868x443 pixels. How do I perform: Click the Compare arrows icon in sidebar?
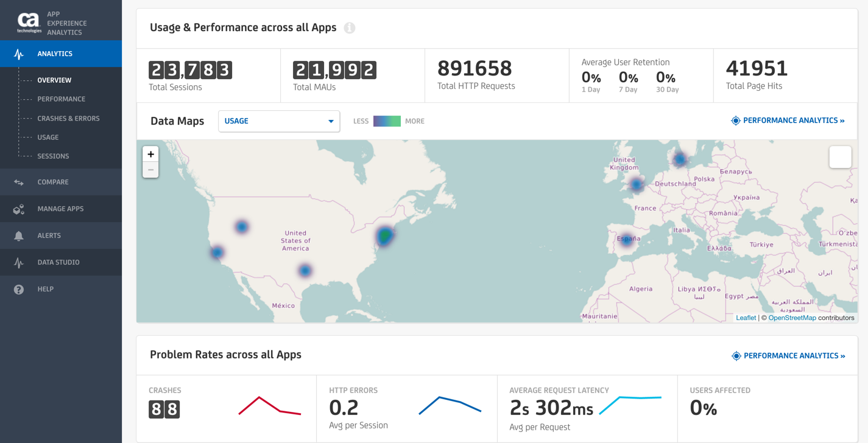point(19,183)
